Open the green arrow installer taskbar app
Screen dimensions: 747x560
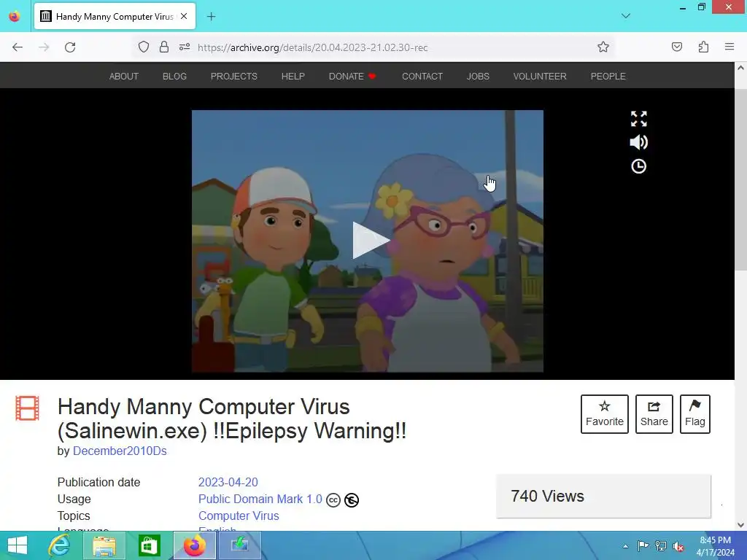pyautogui.click(x=239, y=545)
